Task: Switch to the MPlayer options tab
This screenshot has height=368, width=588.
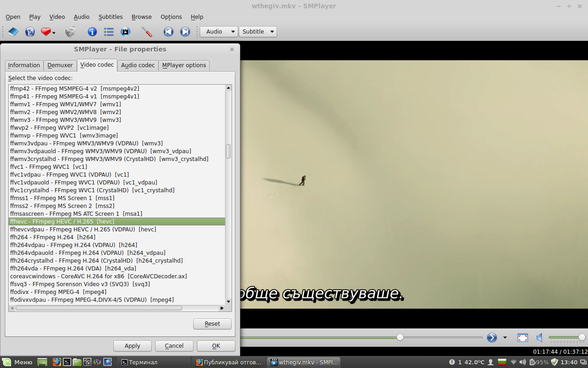Action: [184, 65]
